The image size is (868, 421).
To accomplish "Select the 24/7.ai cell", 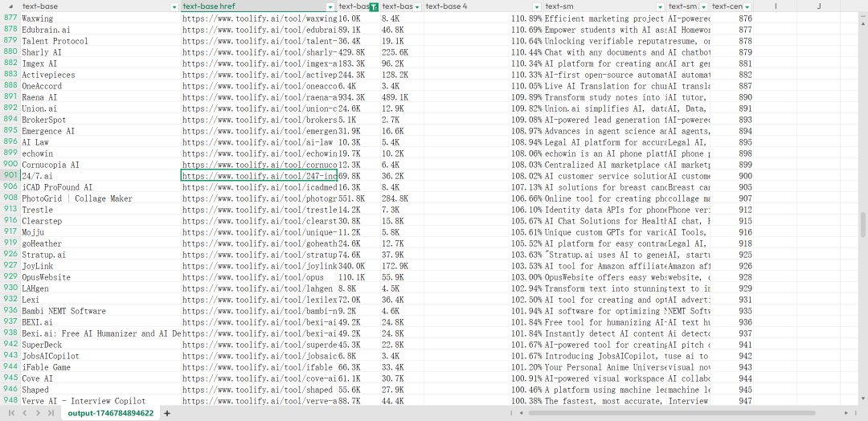I will tap(100, 176).
